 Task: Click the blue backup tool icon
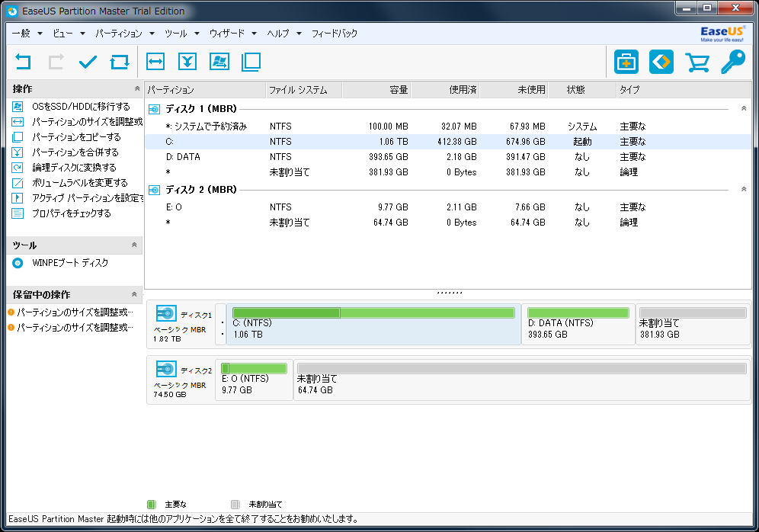pos(661,62)
